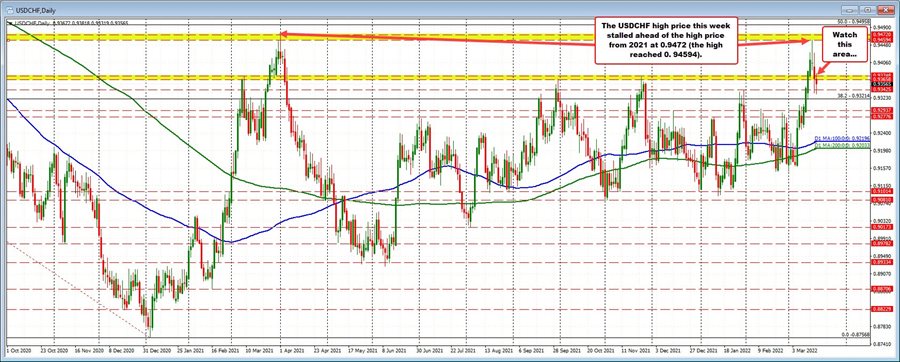The image size is (900, 362).
Task: Select the 'Watch this area...' text label
Action: [844, 45]
